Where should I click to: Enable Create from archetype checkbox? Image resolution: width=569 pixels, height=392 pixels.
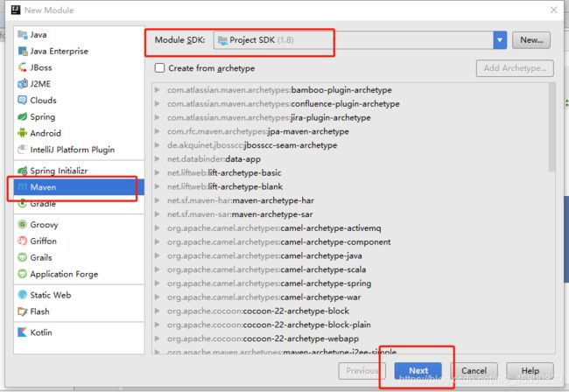tap(159, 67)
